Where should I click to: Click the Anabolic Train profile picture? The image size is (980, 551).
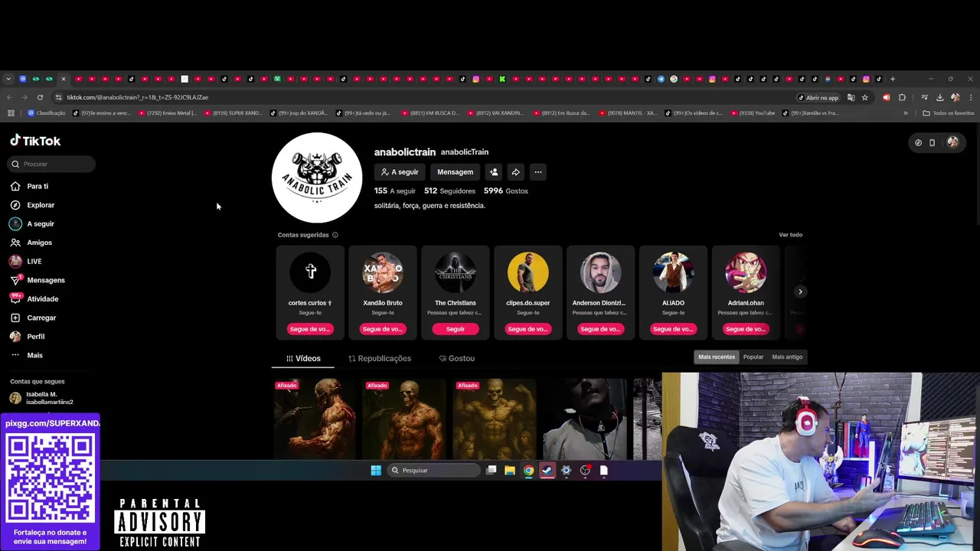(317, 178)
